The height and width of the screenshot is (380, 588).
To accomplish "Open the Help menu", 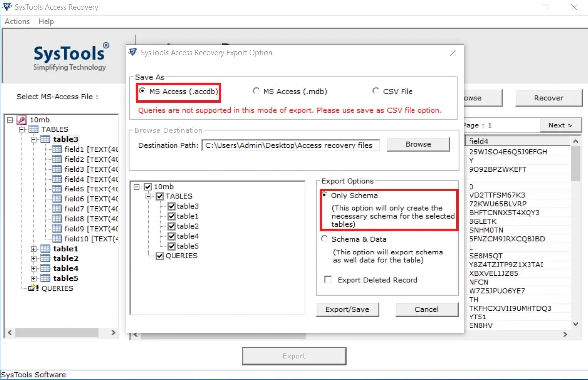I will point(46,22).
